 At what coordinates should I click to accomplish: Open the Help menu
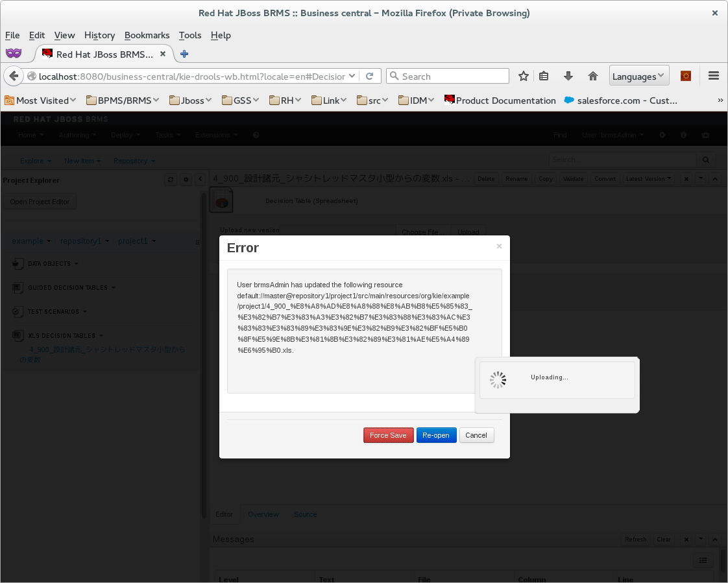click(x=221, y=35)
